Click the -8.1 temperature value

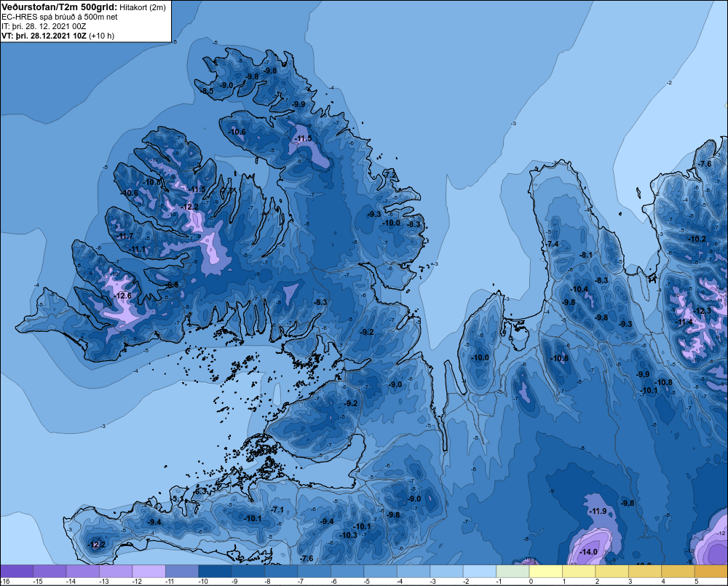[586, 255]
